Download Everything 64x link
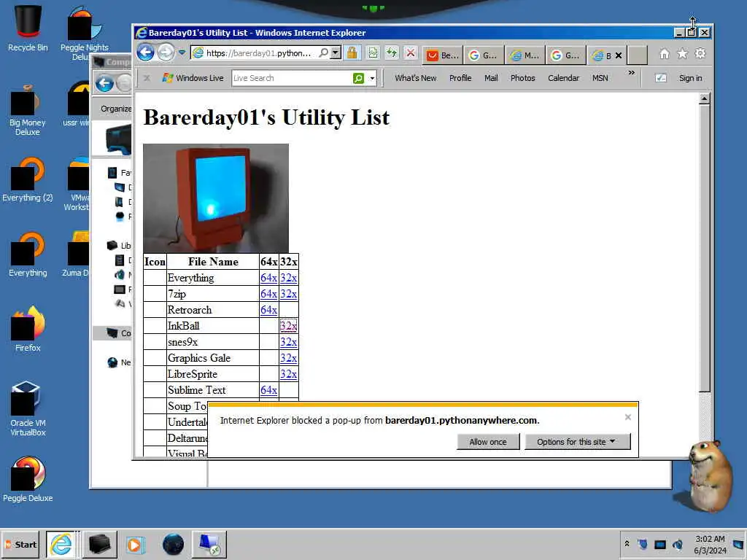The height and width of the screenshot is (560, 747). point(268,278)
